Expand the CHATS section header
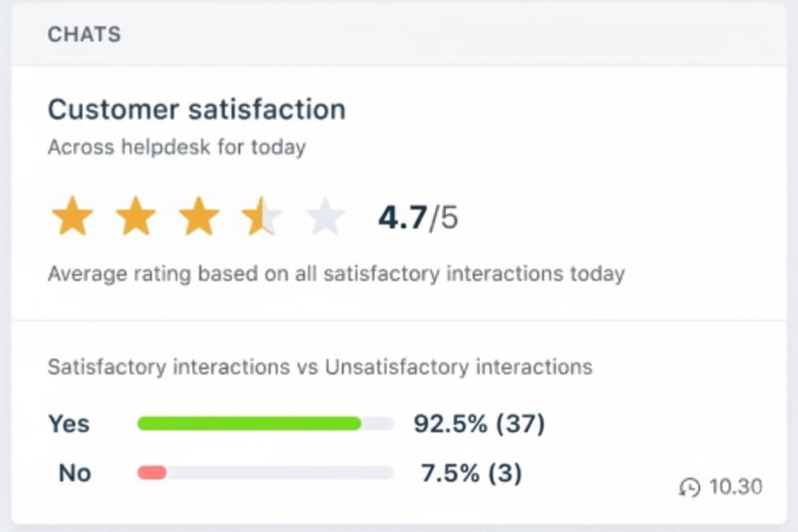 pos(84,35)
